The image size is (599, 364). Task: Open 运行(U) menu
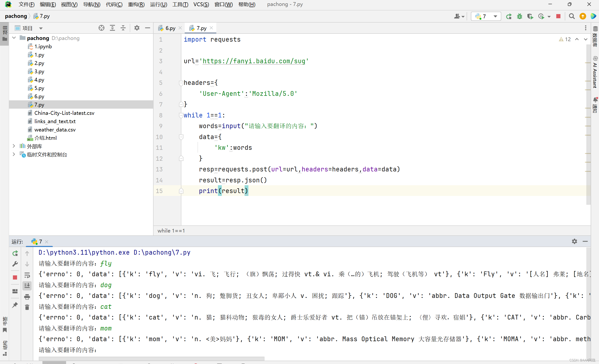point(159,4)
